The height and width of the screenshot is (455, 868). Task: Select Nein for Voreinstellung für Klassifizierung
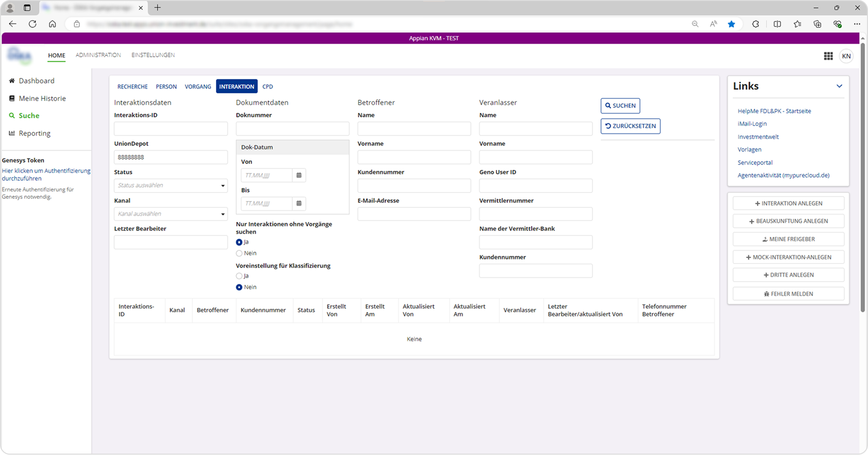click(239, 288)
